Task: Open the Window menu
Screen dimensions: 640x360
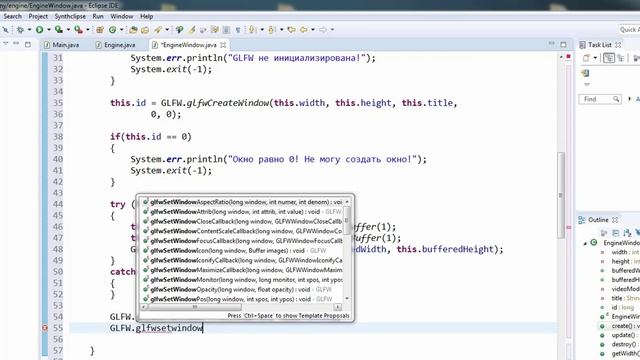Action: click(x=122, y=16)
